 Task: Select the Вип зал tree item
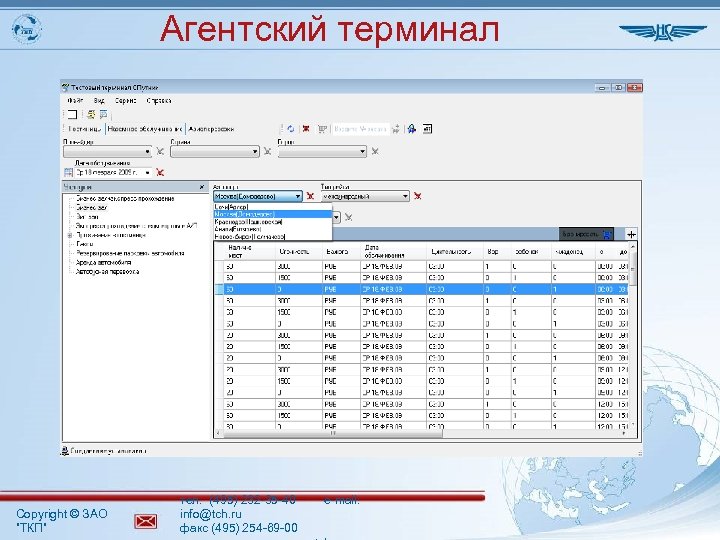[x=87, y=217]
